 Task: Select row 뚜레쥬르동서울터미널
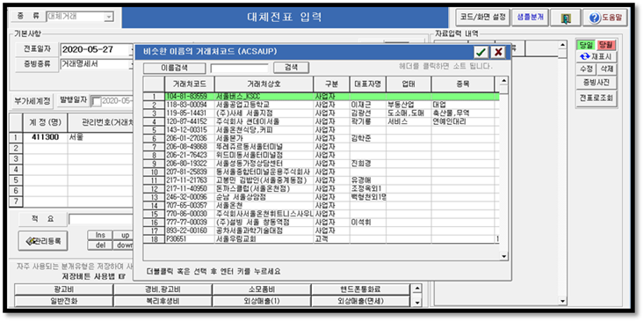[322, 146]
